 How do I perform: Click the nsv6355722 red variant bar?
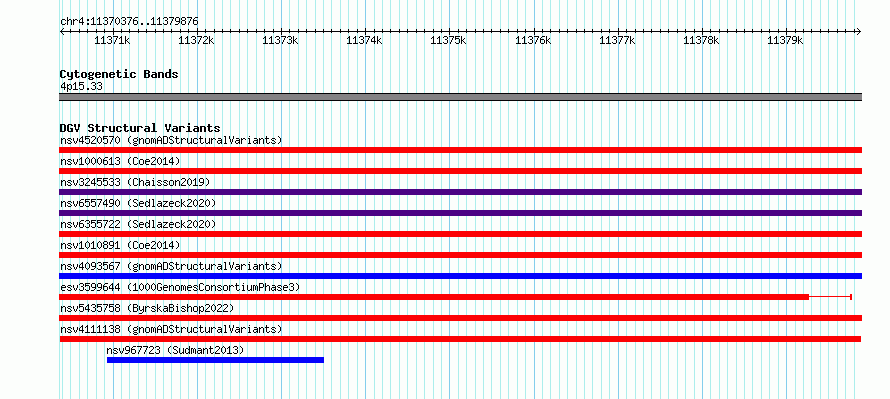click(460, 234)
